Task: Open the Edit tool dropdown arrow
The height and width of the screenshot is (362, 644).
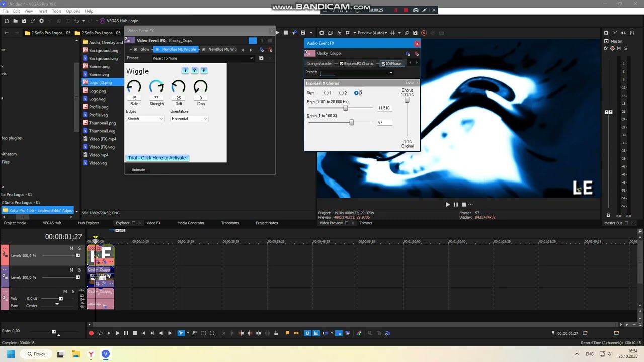Action: pos(188,333)
